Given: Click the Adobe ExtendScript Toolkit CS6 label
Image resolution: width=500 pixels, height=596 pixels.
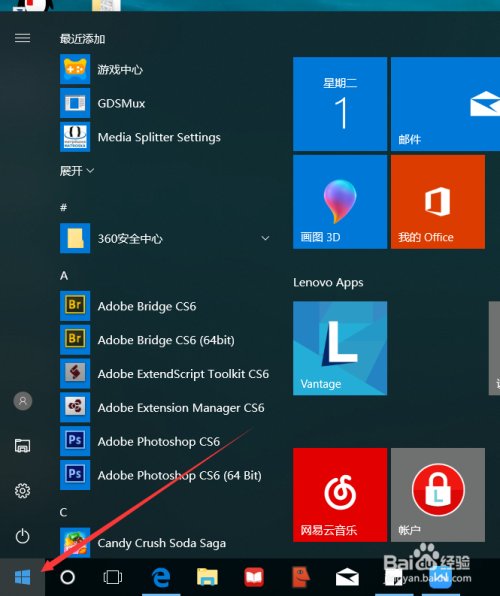Looking at the screenshot, I should [x=183, y=374].
